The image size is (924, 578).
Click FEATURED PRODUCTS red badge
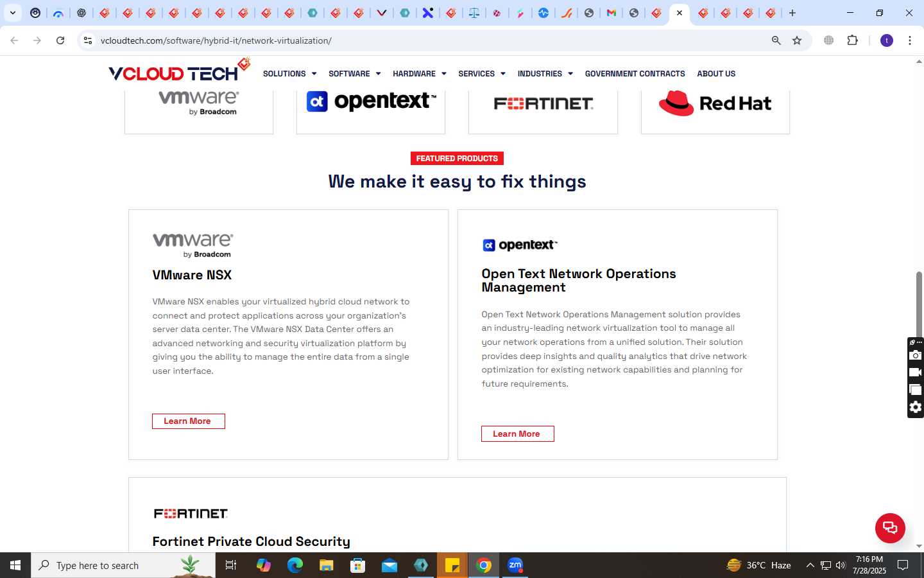pos(457,159)
